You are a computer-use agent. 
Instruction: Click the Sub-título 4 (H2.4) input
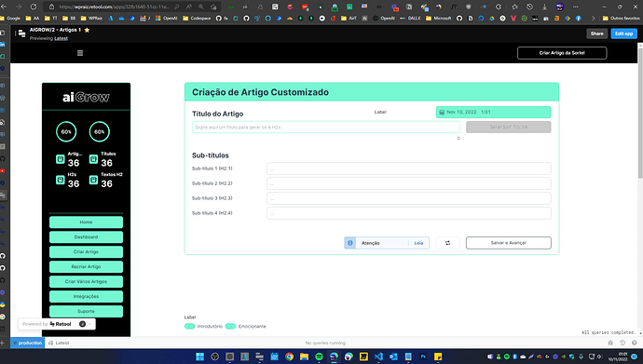[x=409, y=213]
